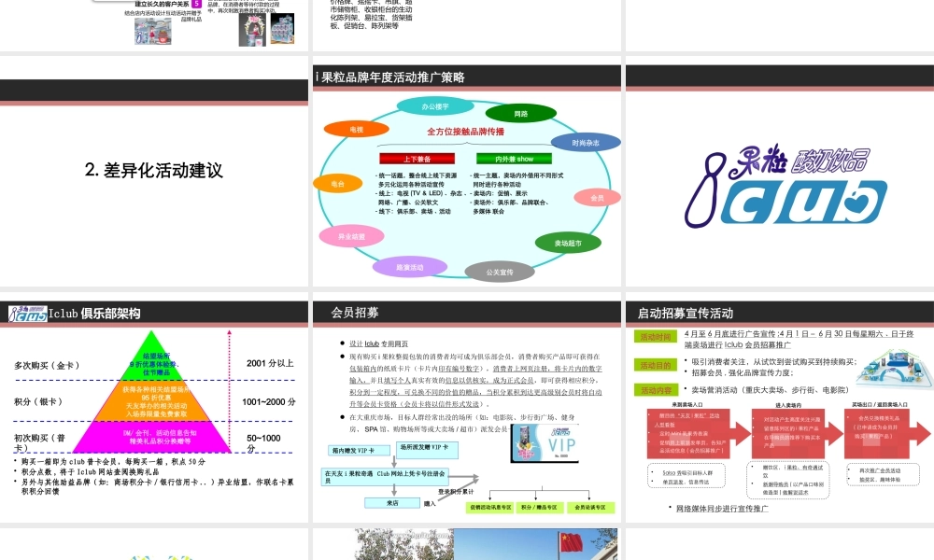Click the '办公楼宇' teal ellipse
This screenshot has height=560, width=934.
[435, 106]
